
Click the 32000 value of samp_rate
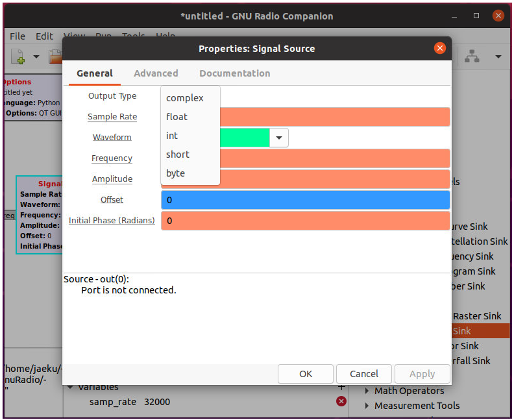[157, 402]
